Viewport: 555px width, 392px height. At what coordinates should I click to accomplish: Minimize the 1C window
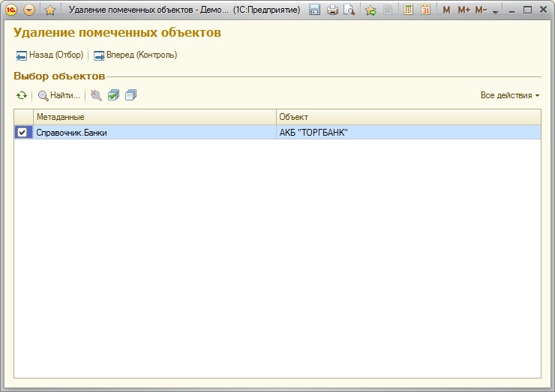(511, 10)
